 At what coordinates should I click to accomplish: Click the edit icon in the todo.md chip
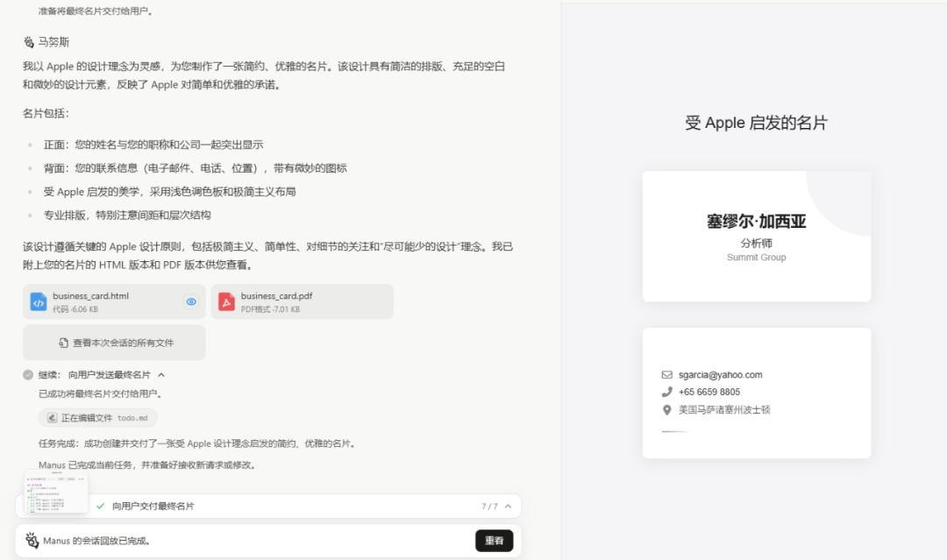click(52, 418)
